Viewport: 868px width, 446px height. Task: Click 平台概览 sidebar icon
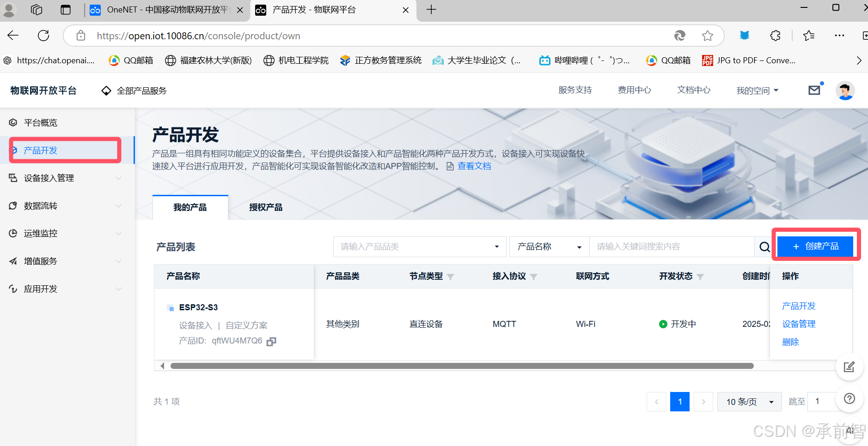click(x=13, y=122)
